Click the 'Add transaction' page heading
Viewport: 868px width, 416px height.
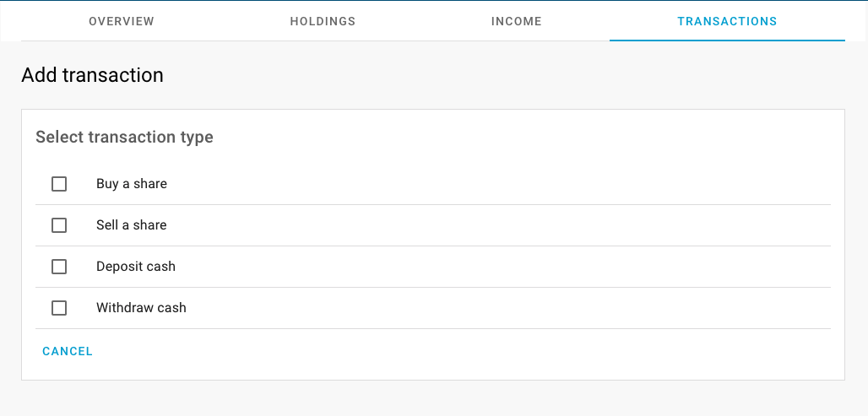click(x=92, y=75)
